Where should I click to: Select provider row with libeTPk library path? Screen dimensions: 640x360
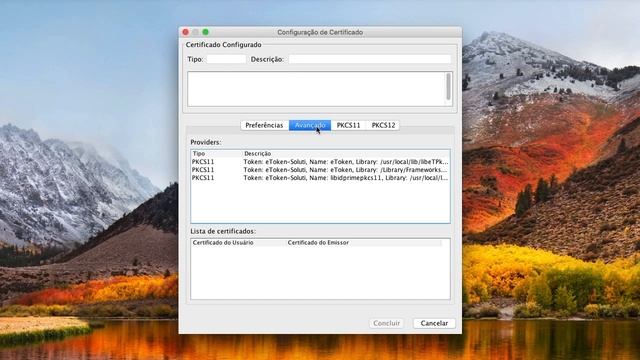[x=320, y=162]
